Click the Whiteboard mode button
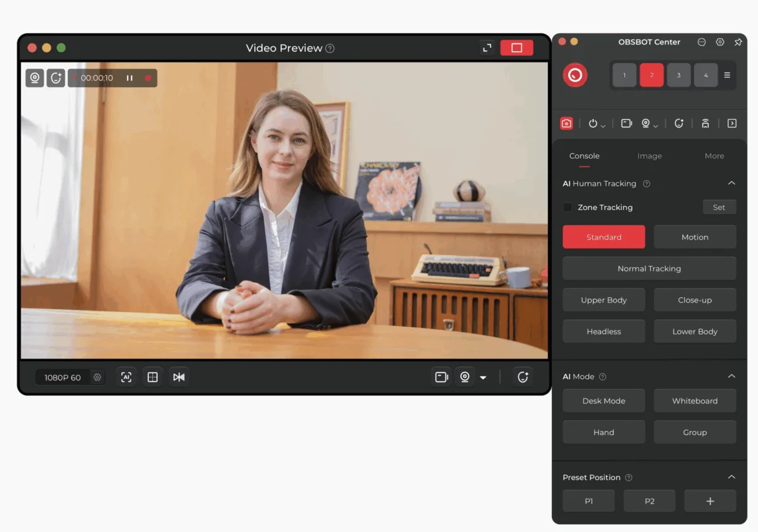The width and height of the screenshot is (758, 532). 695,401
